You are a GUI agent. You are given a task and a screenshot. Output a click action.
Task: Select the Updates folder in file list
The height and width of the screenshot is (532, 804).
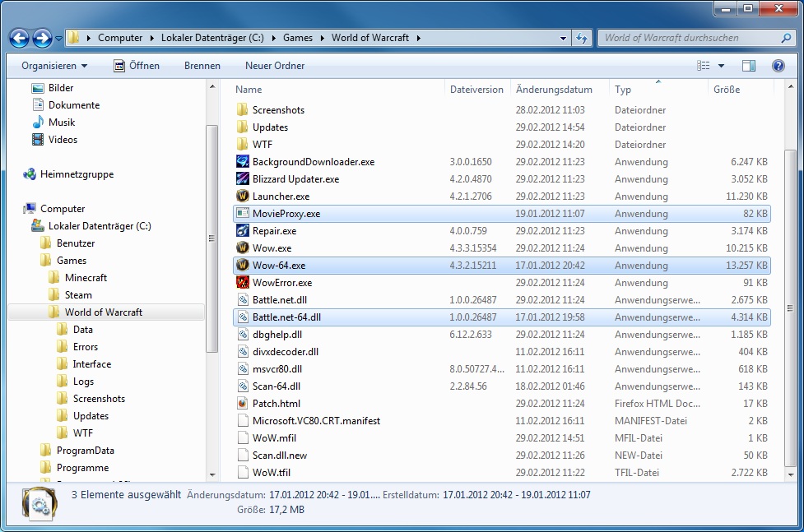point(263,127)
